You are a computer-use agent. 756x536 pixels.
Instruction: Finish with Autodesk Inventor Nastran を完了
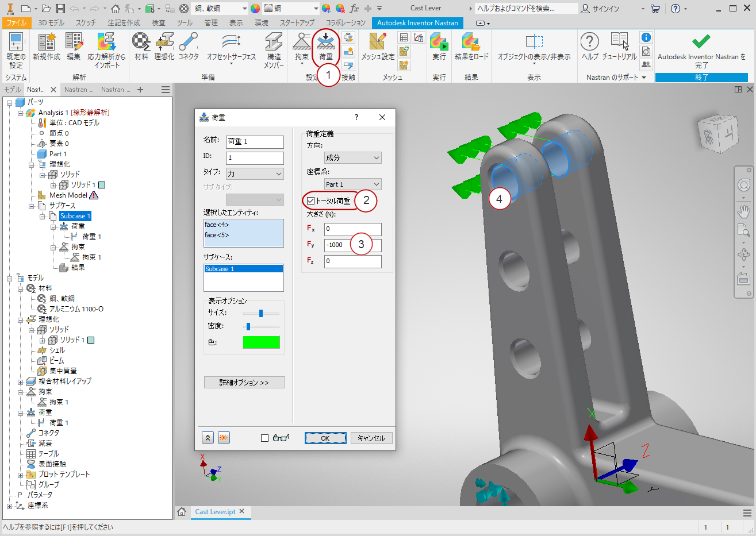tap(701, 51)
